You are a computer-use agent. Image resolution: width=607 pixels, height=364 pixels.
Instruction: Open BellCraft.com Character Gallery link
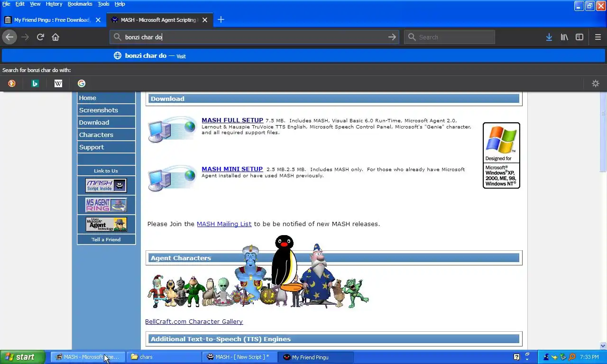click(194, 321)
